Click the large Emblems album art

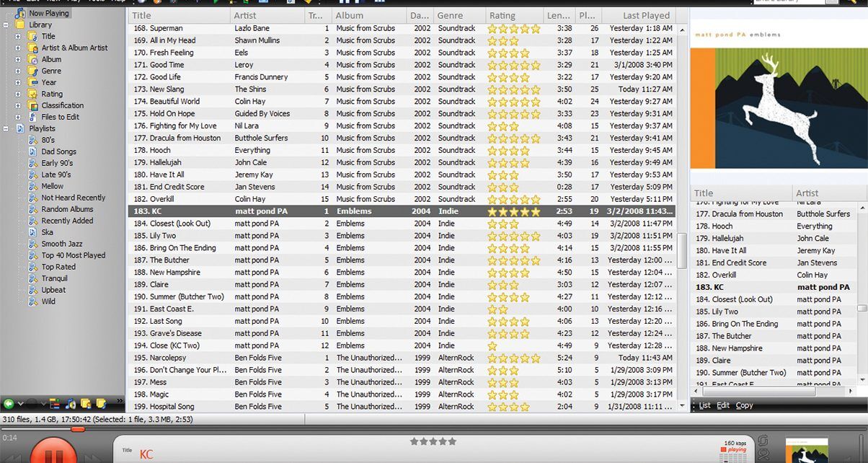(x=779, y=107)
